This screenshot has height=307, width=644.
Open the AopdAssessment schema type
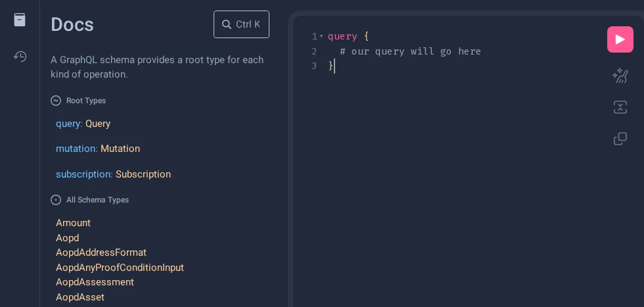click(95, 282)
